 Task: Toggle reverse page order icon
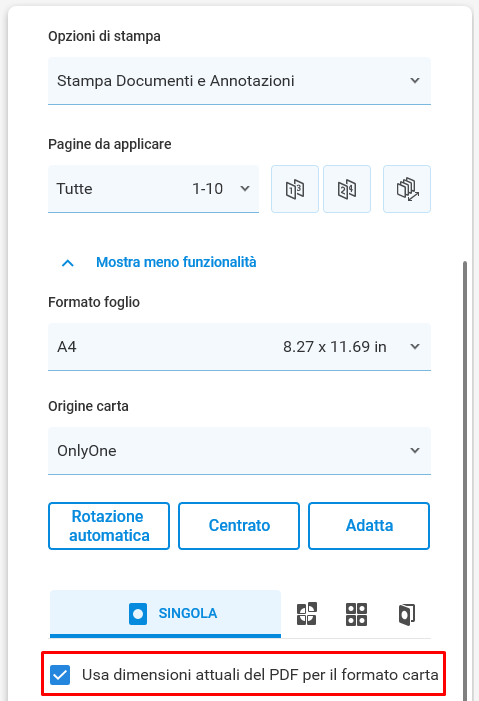[407, 189]
